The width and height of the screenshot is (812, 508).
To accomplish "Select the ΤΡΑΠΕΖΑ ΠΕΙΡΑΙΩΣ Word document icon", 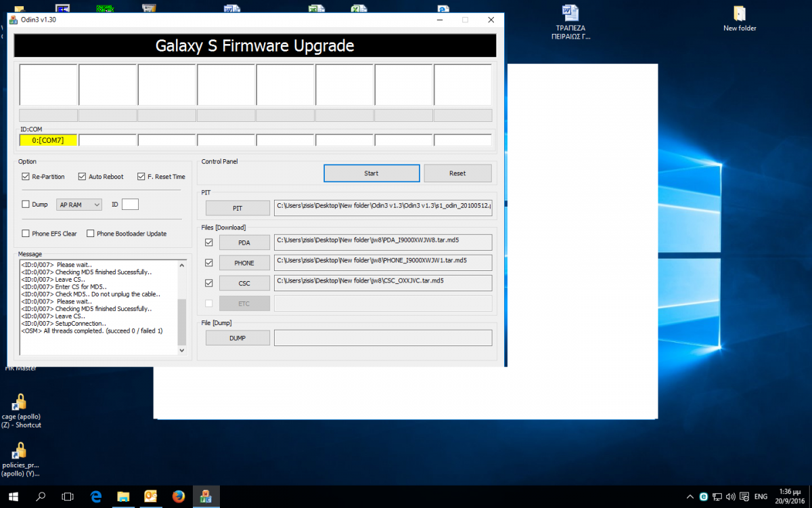I will pyautogui.click(x=570, y=22).
